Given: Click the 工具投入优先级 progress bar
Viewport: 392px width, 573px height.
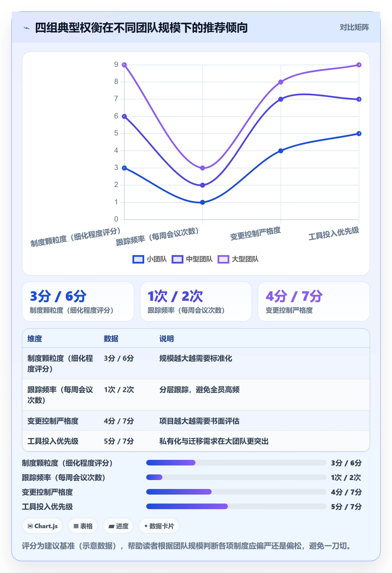Looking at the screenshot, I should [x=236, y=506].
